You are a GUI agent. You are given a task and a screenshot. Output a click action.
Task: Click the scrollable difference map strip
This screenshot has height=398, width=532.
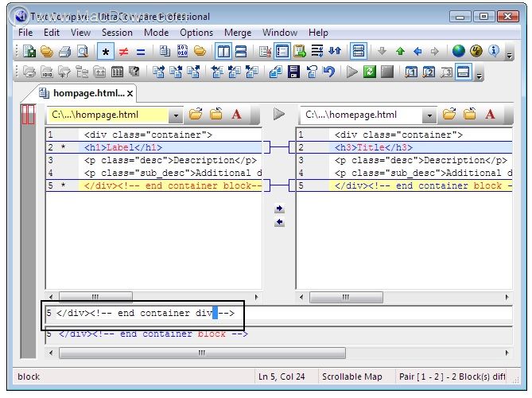pyautogui.click(x=28, y=231)
